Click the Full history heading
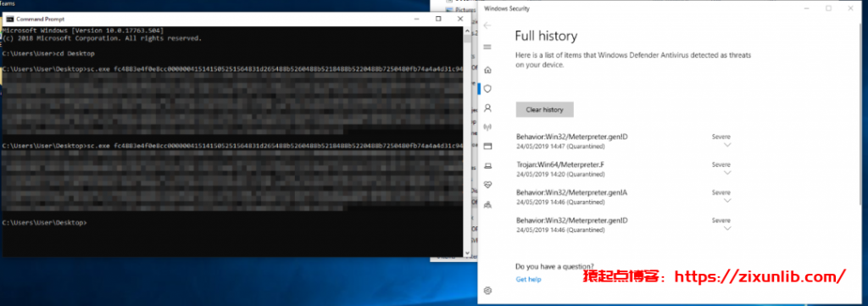Screen dimensions: 868x306 tap(546, 36)
